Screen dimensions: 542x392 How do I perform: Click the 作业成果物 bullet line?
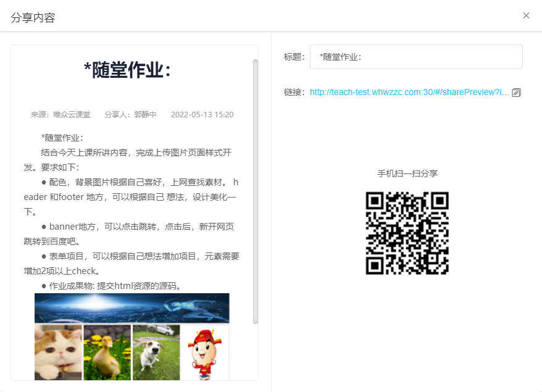[x=110, y=286]
